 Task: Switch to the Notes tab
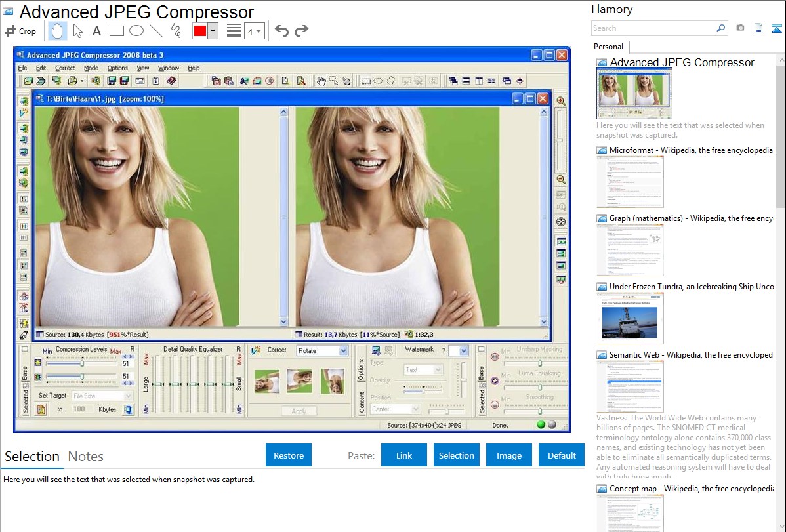coord(86,457)
